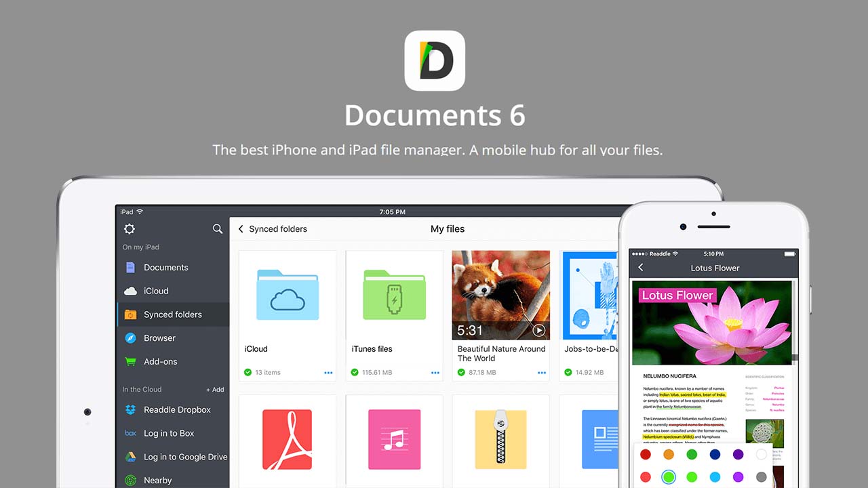The height and width of the screenshot is (488, 868).
Task: Go back using the Synced folders back chevron
Action: tap(241, 229)
